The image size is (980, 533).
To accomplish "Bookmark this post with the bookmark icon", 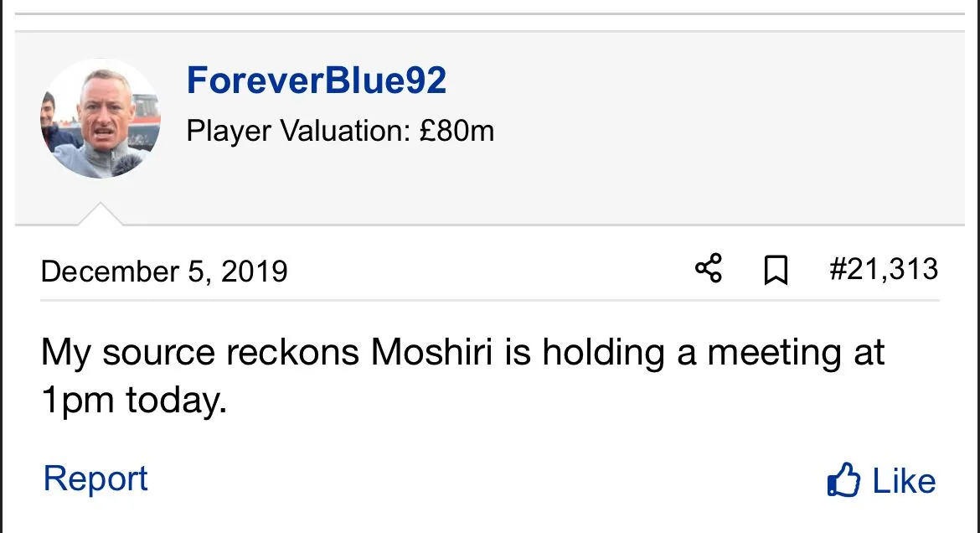I will coord(776,271).
